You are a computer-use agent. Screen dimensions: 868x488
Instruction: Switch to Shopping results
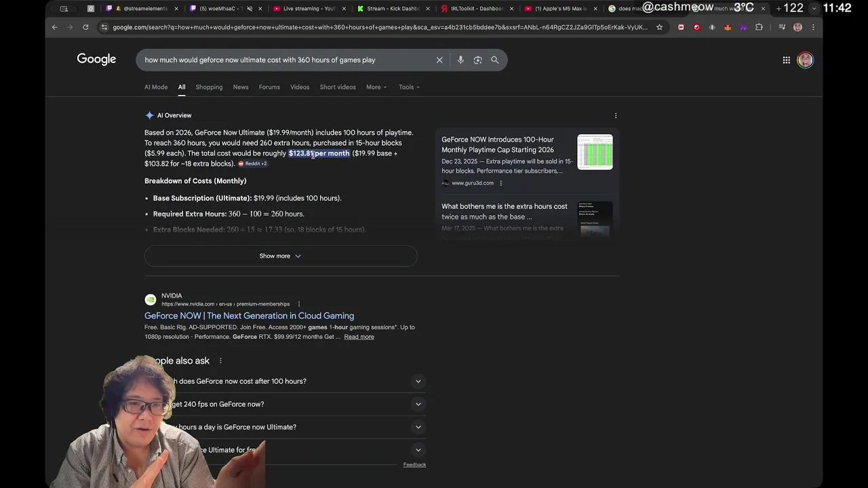coord(209,87)
